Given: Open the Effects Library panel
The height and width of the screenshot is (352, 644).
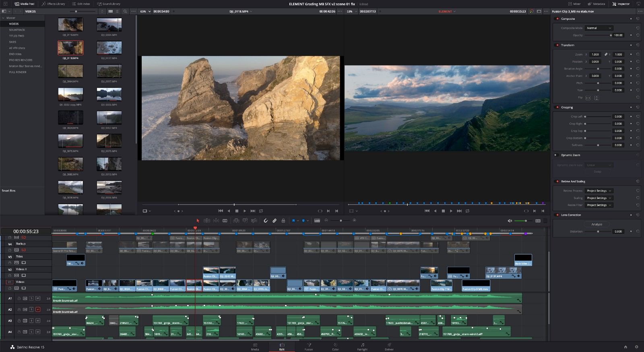Looking at the screenshot, I should [54, 4].
